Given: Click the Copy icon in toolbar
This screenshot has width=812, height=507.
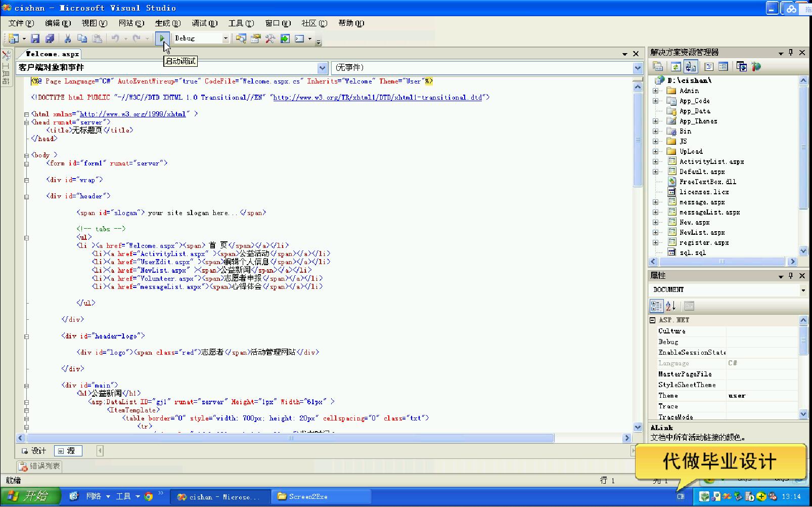Looking at the screenshot, I should click(82, 38).
